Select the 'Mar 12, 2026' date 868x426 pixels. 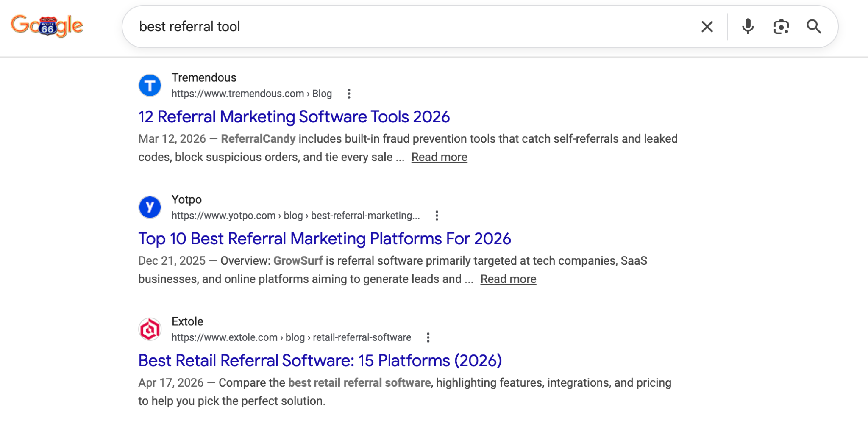click(172, 139)
